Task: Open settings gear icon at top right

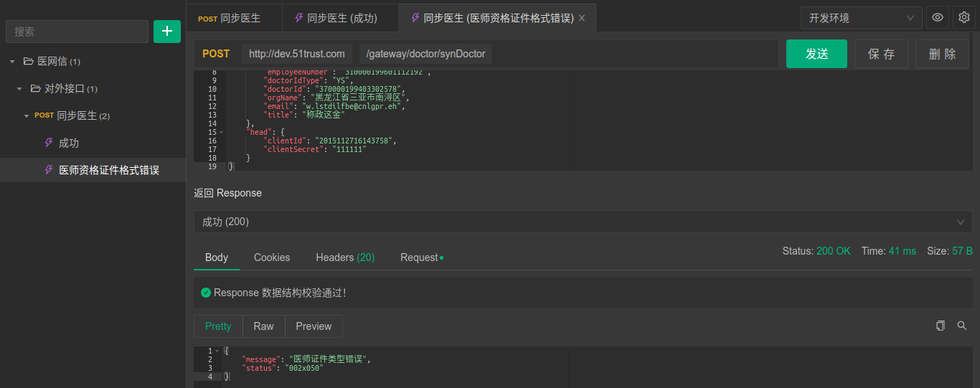Action: (964, 18)
